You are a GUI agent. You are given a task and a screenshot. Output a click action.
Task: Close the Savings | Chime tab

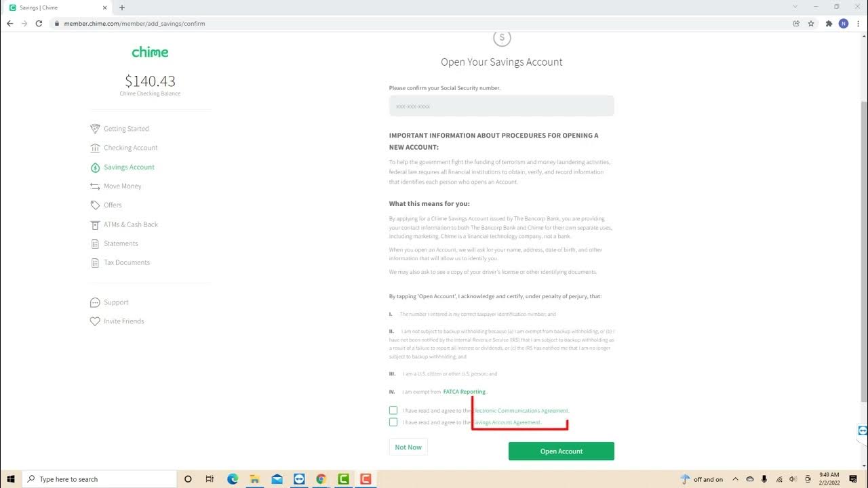(104, 7)
